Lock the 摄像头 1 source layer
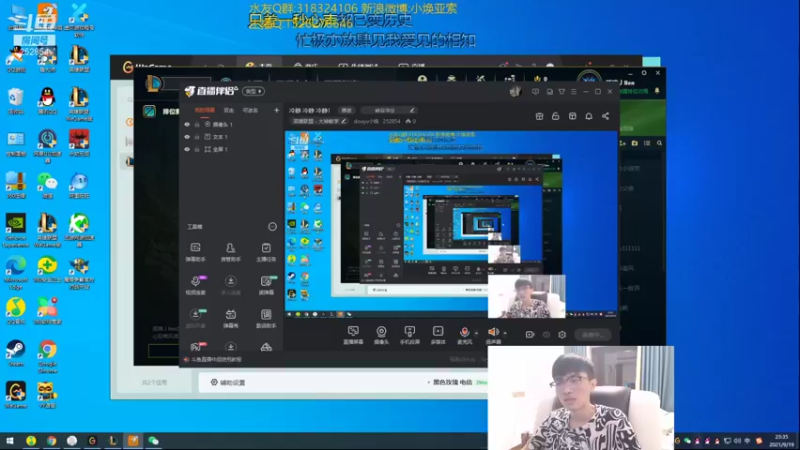This screenshot has width=800, height=450. point(197,124)
